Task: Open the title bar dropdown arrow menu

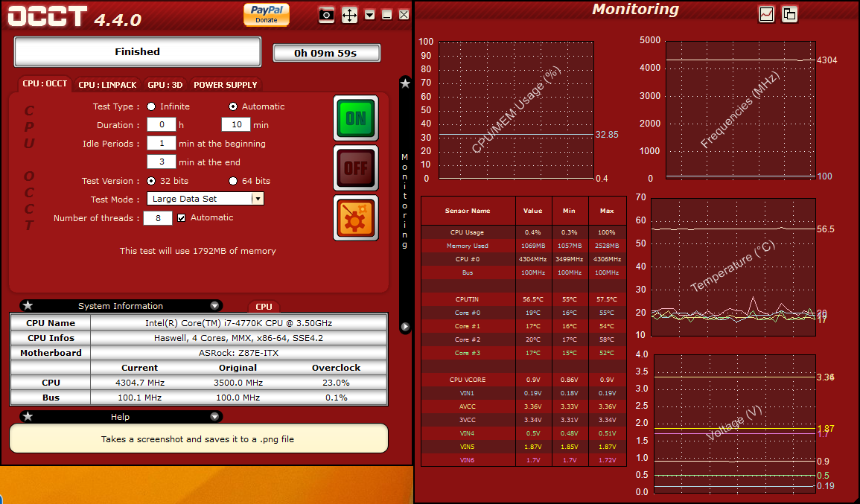Action: [x=369, y=15]
